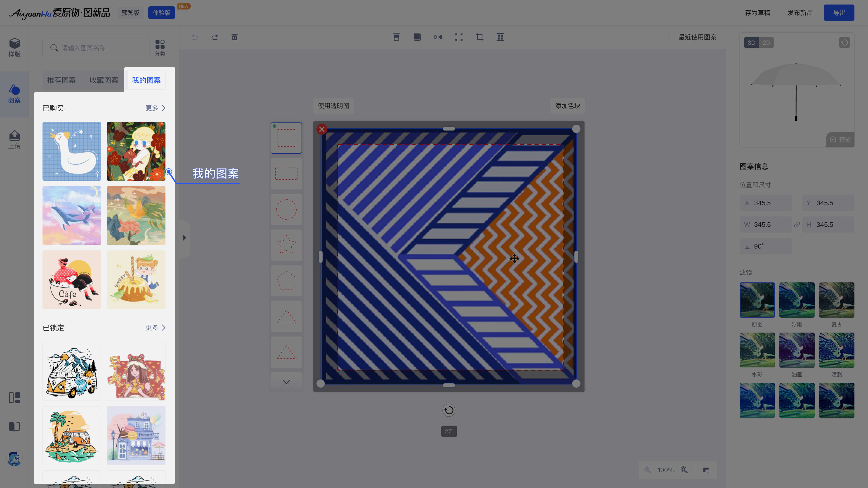Click the grid tile pattern icon
This screenshot has width=868, height=488.
500,37
